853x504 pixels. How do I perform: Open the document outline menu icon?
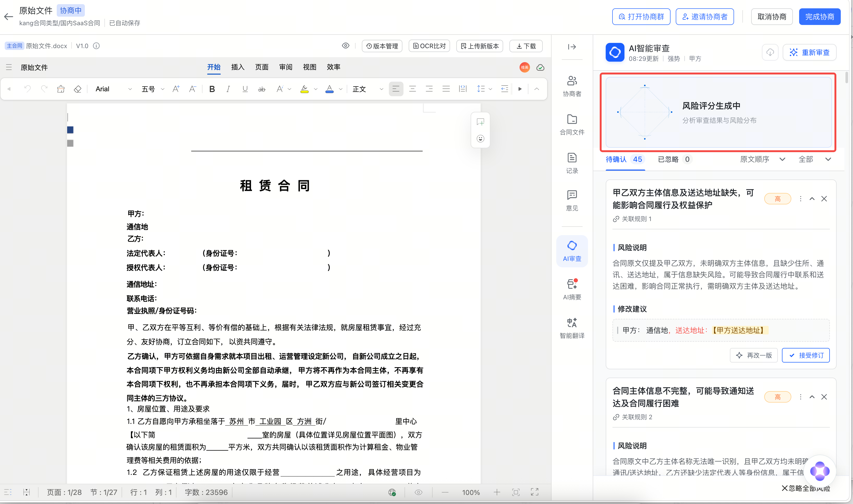click(x=9, y=67)
